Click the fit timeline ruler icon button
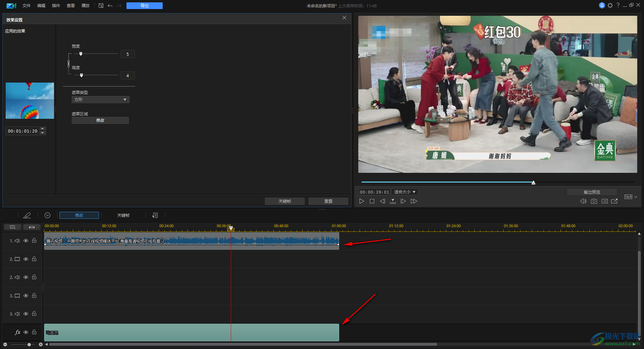The height and width of the screenshot is (349, 644). pos(32,227)
